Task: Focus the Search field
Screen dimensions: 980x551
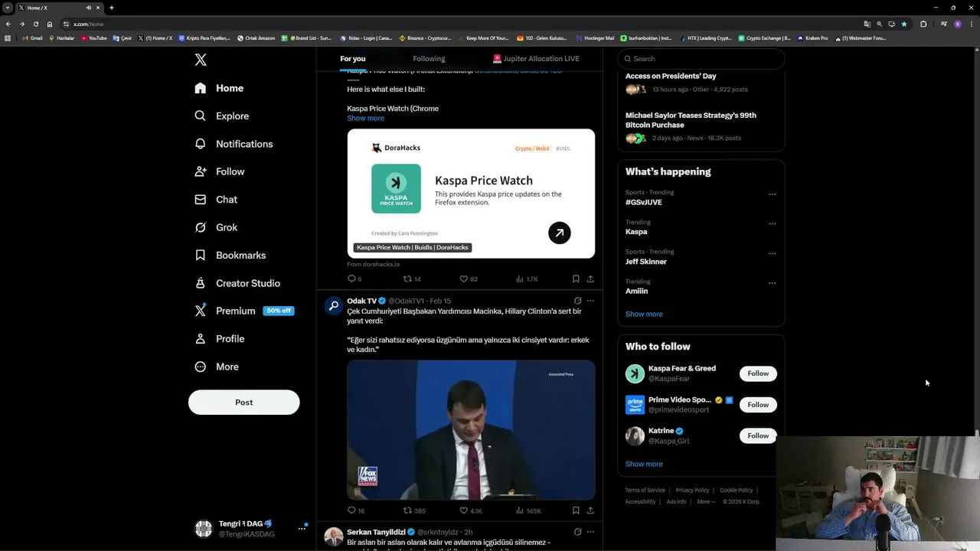Action: click(x=701, y=59)
